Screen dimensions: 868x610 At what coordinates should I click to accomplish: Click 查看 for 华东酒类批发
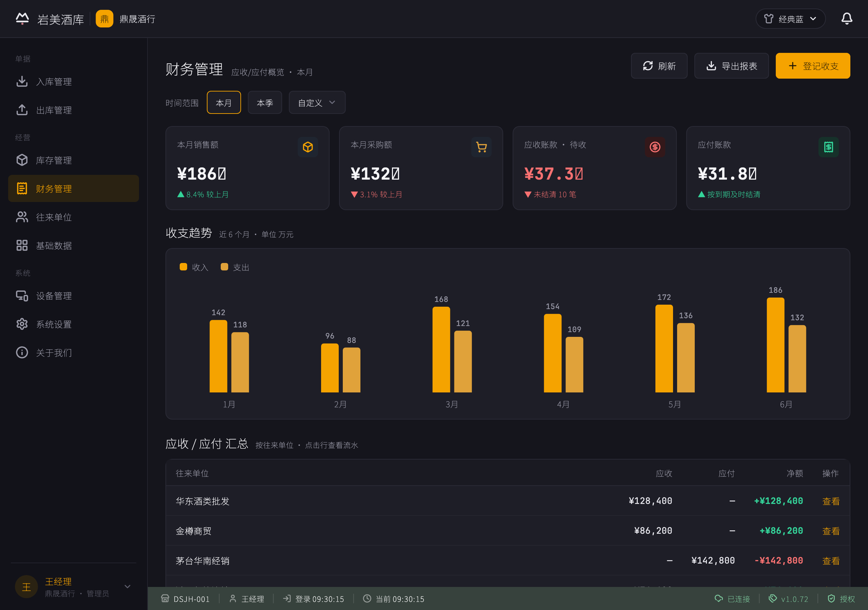831,501
